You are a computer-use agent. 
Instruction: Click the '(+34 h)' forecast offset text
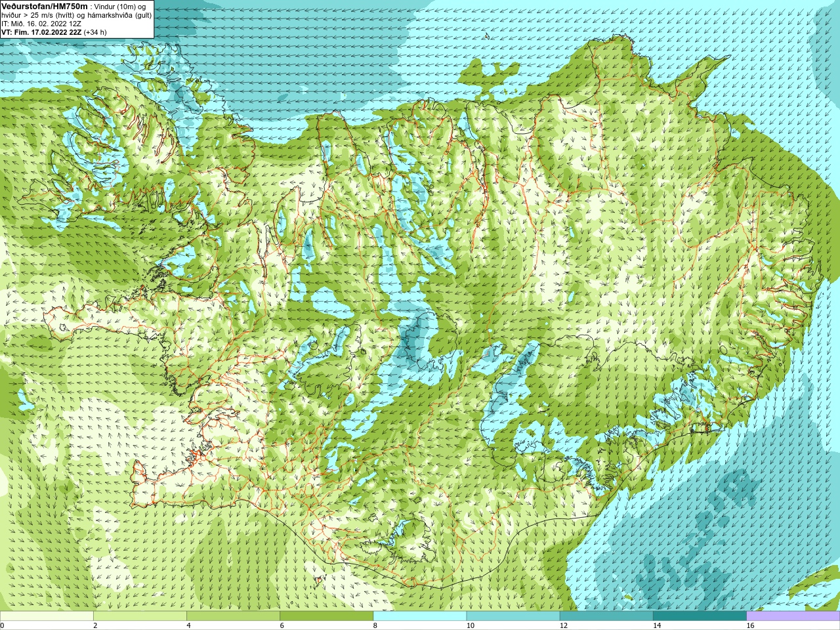pyautogui.click(x=95, y=32)
